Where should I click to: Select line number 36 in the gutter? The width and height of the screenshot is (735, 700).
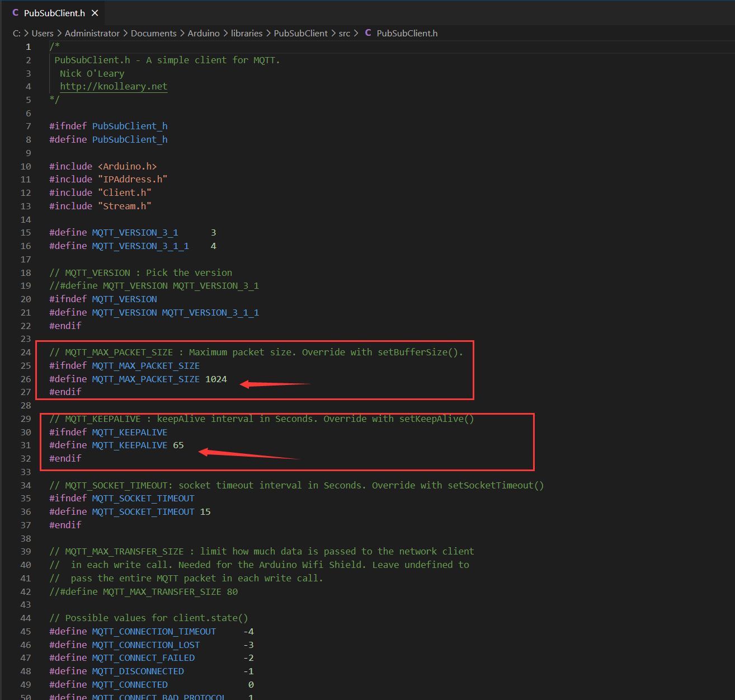pos(26,511)
